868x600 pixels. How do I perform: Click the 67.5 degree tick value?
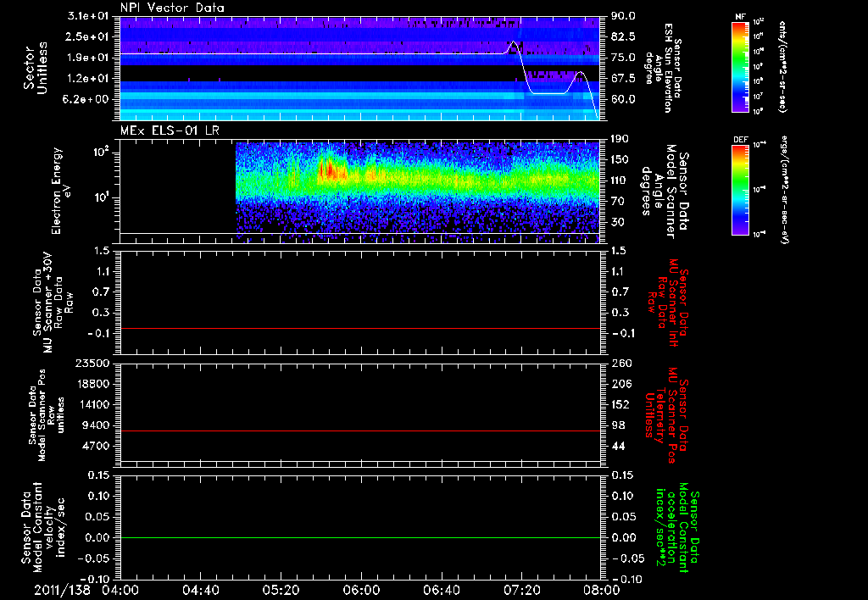tap(623, 79)
